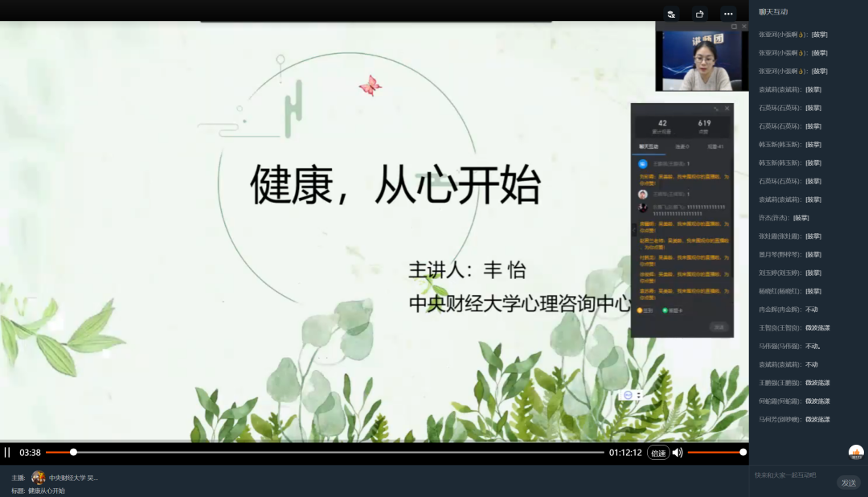Click 张灶露's 鼓掌 chat message
Screen dimensions: 868x497
click(x=790, y=236)
